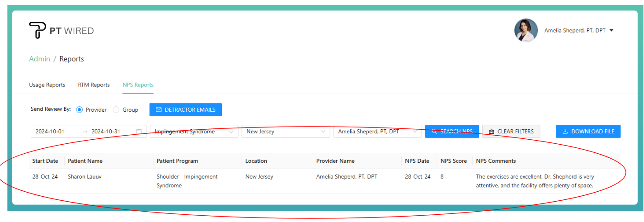
Task: Switch to the Usage Reports tab
Action: coord(47,85)
